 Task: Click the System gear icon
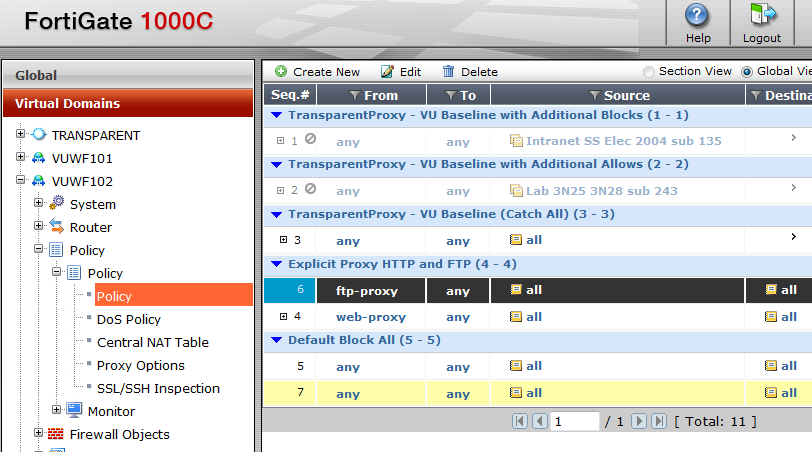pyautogui.click(x=56, y=203)
